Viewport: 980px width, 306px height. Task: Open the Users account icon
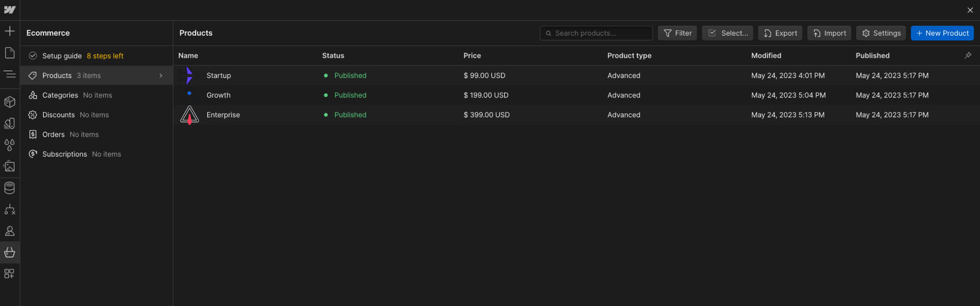(9, 231)
